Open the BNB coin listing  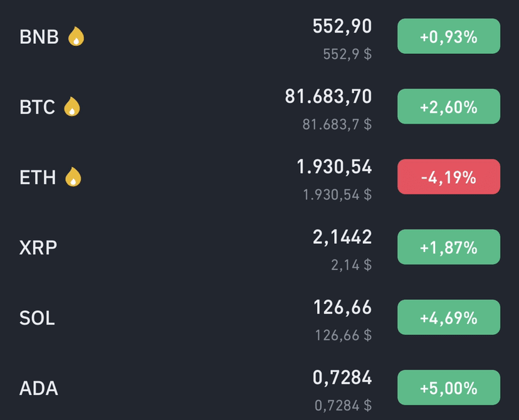click(259, 36)
